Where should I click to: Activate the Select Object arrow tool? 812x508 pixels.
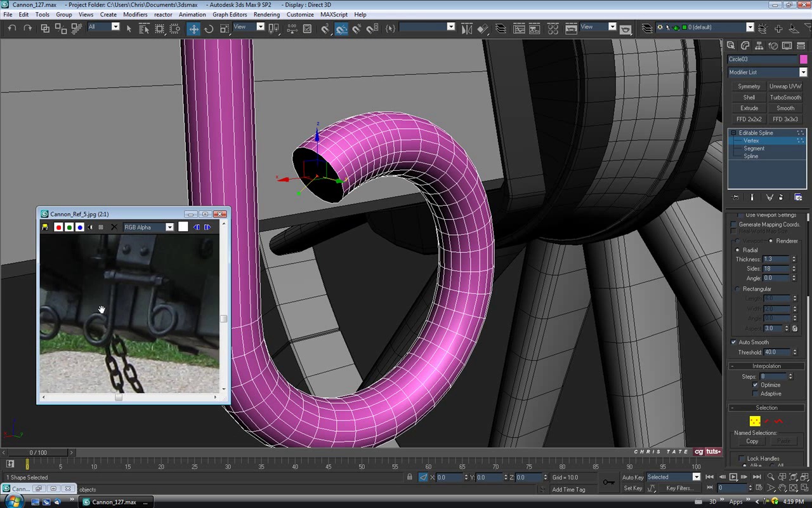[x=129, y=29]
